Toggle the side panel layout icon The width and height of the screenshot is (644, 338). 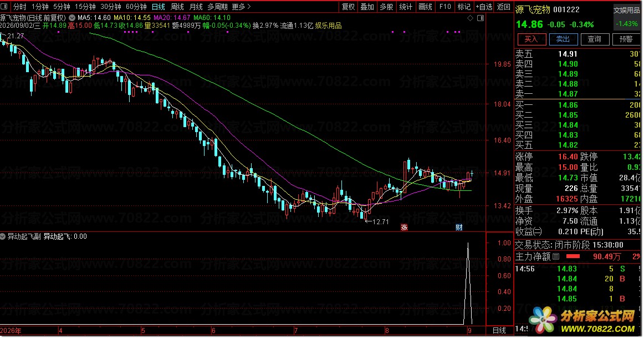[481, 18]
